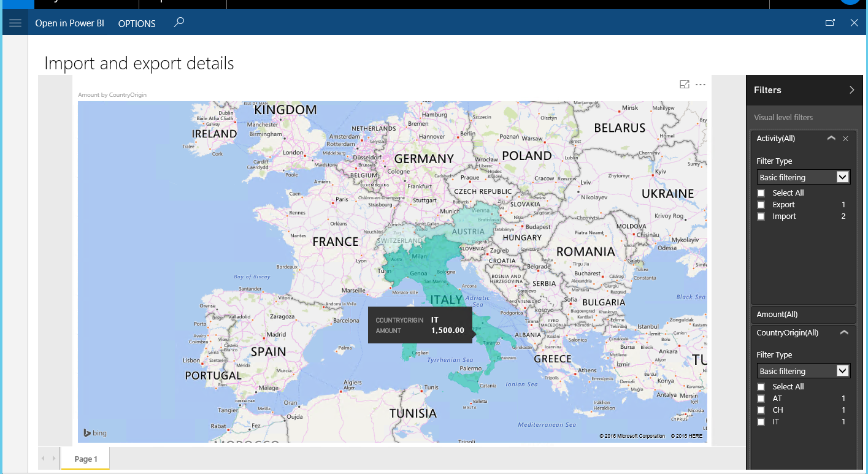868x474 pixels.
Task: Click the GREECE label on map
Action: pyautogui.click(x=552, y=359)
